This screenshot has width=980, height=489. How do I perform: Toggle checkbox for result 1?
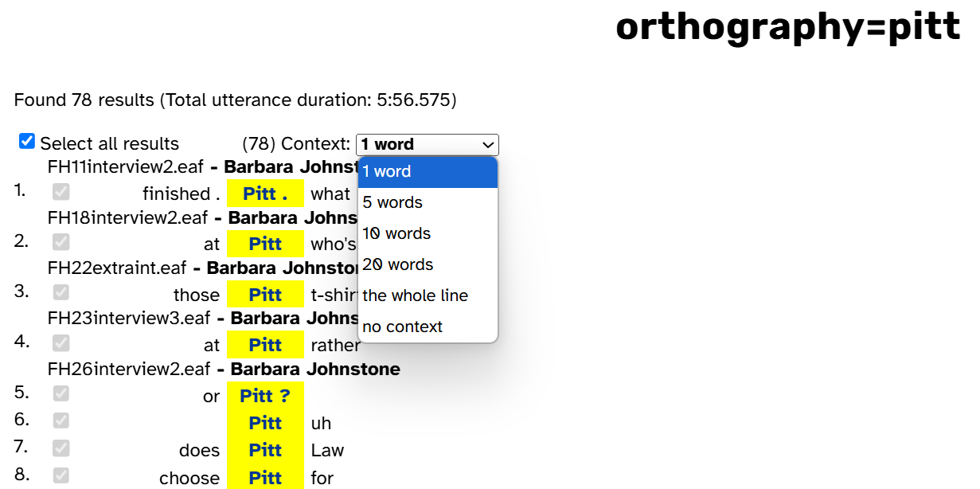coord(61,192)
